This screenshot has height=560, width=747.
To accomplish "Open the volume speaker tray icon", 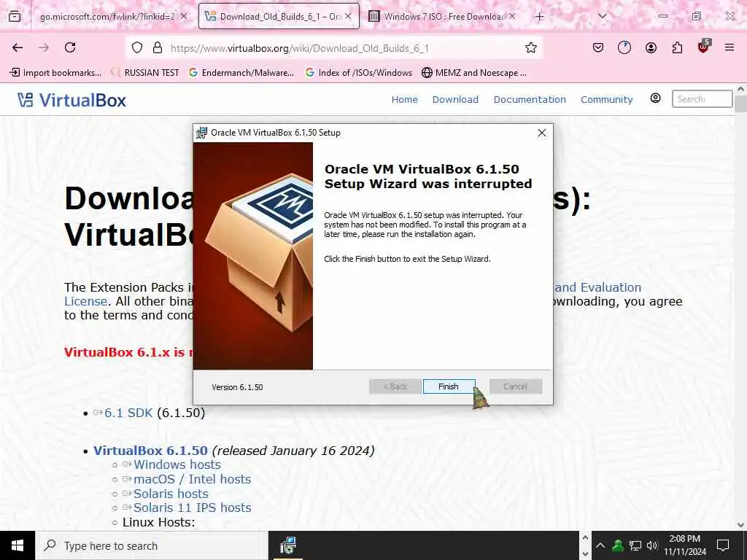I will [651, 545].
